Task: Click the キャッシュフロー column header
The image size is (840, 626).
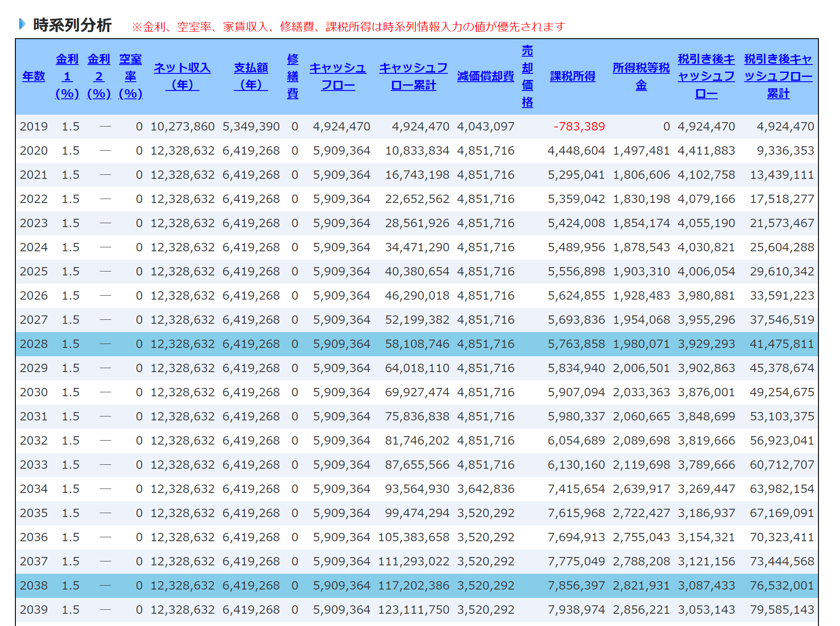Action: coord(338,76)
